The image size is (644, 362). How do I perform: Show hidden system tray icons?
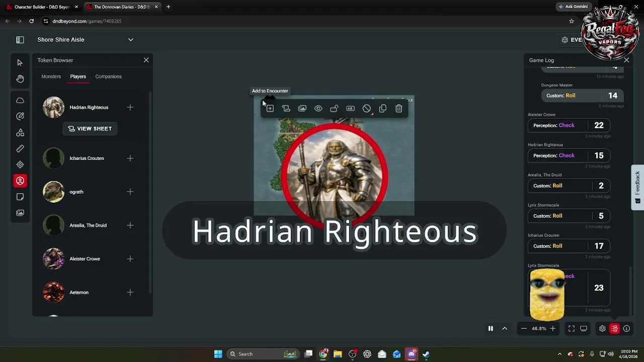click(559, 354)
